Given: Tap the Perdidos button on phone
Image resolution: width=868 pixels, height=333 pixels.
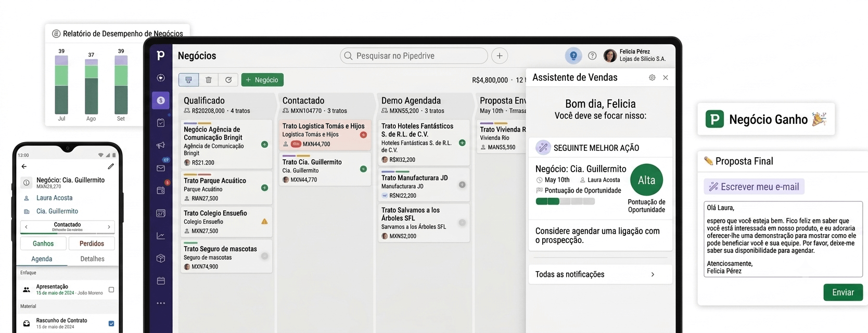Looking at the screenshot, I should pyautogui.click(x=92, y=244).
